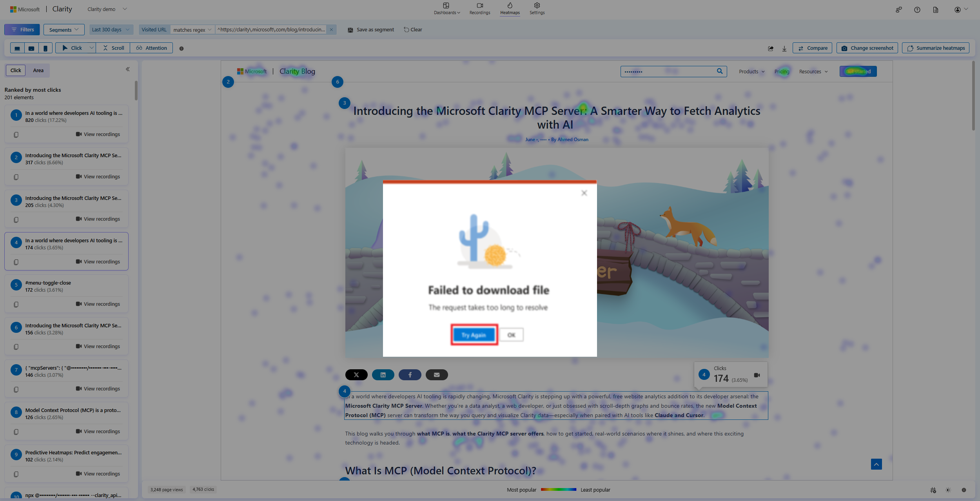
Task: Click Save as segment
Action: point(371,30)
